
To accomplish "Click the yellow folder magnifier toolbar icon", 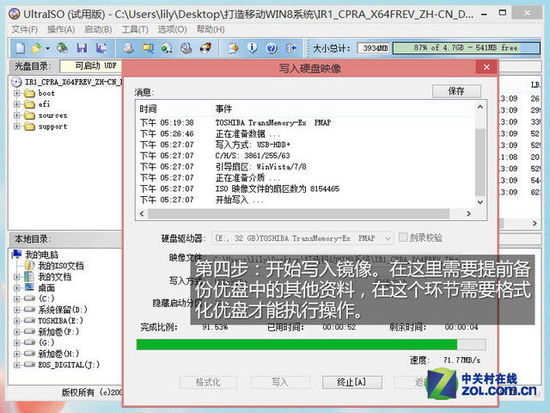I will 148,48.
